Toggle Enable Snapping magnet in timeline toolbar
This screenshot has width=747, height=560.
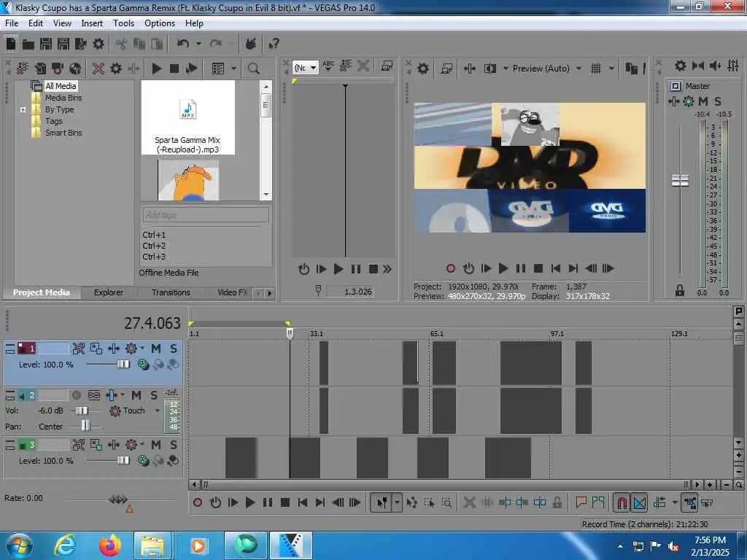(x=622, y=503)
